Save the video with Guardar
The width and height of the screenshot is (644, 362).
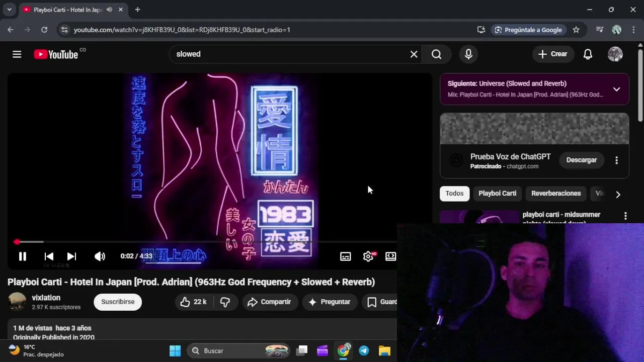(x=380, y=302)
